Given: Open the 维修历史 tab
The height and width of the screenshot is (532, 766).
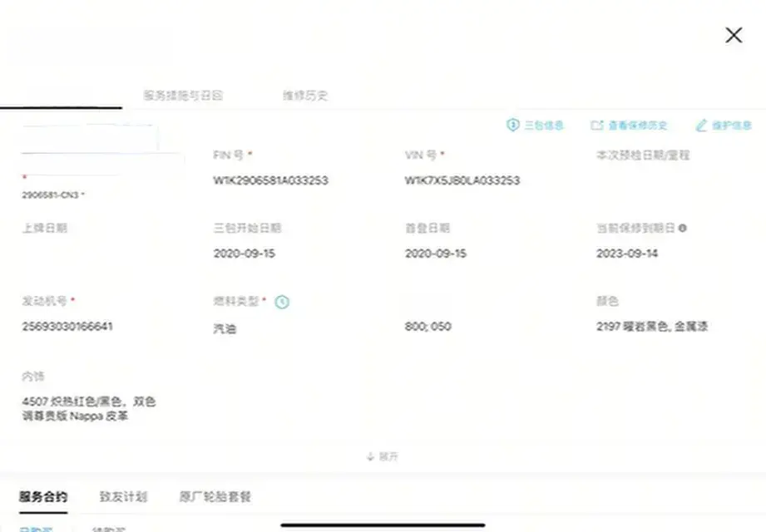Looking at the screenshot, I should [x=304, y=96].
